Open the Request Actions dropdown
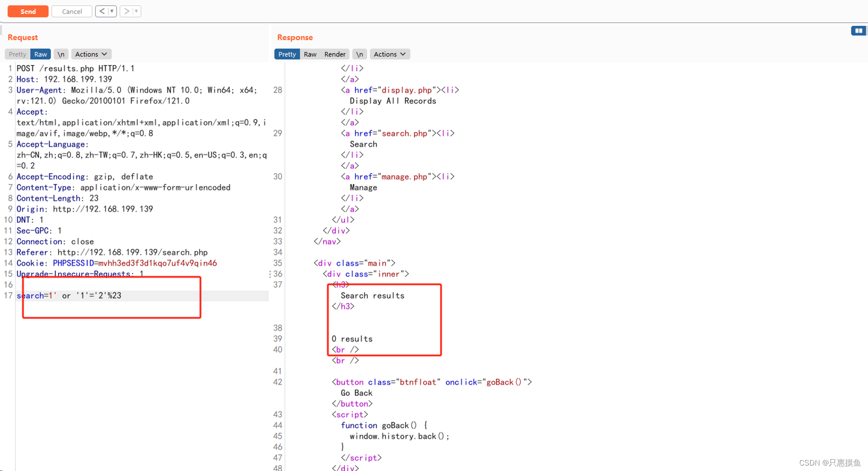This screenshot has width=868, height=471. coord(91,54)
